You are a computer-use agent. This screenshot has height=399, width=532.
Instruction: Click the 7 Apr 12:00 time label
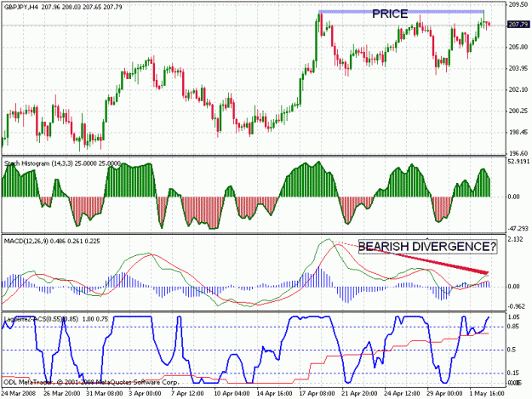click(187, 393)
